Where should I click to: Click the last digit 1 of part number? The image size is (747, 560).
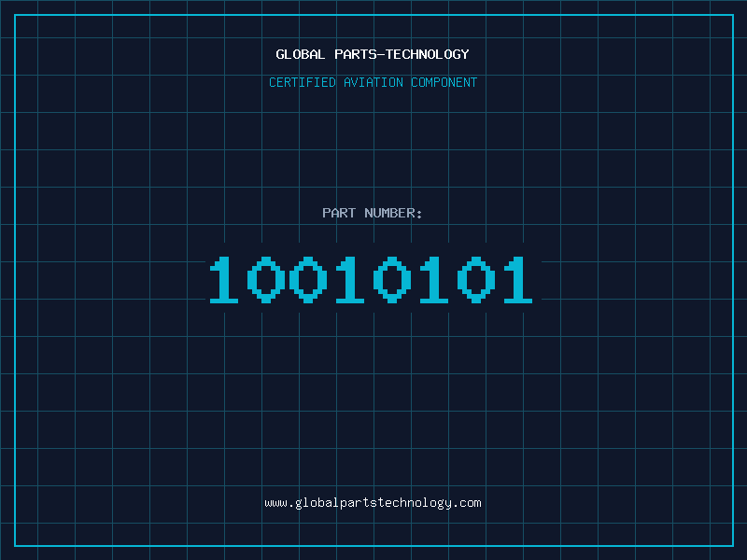pos(518,279)
